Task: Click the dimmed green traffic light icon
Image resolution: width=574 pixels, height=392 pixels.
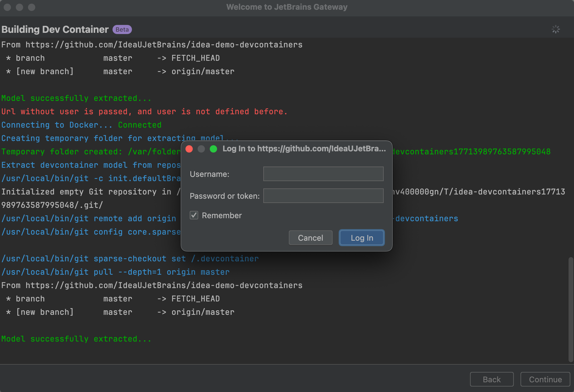Action: coord(31,7)
